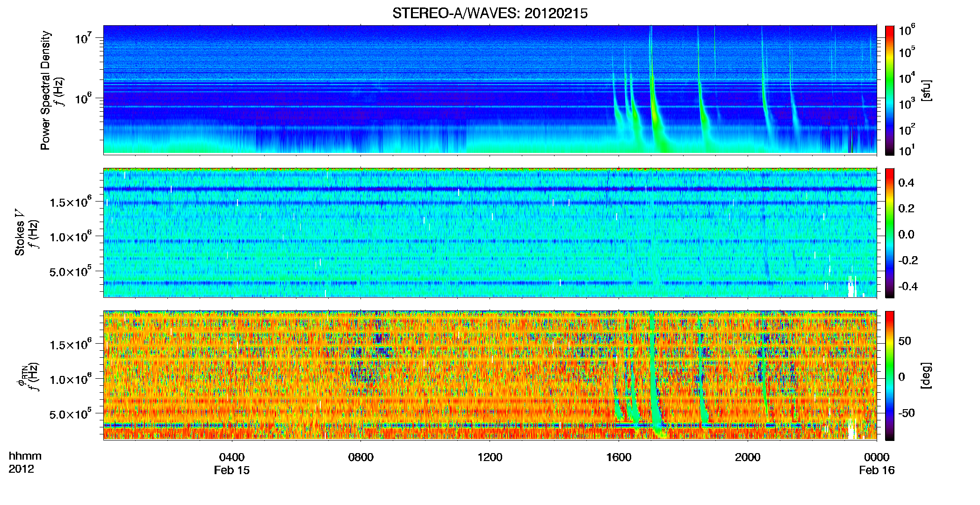This screenshot has height=505, width=980.
Task: Click the 10^6 colorbar tick value
Action: (x=907, y=30)
